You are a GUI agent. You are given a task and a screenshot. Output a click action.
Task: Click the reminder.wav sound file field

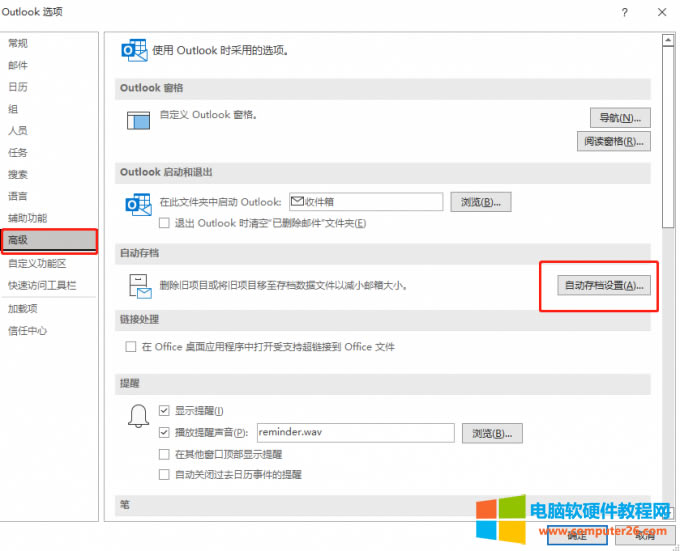356,433
